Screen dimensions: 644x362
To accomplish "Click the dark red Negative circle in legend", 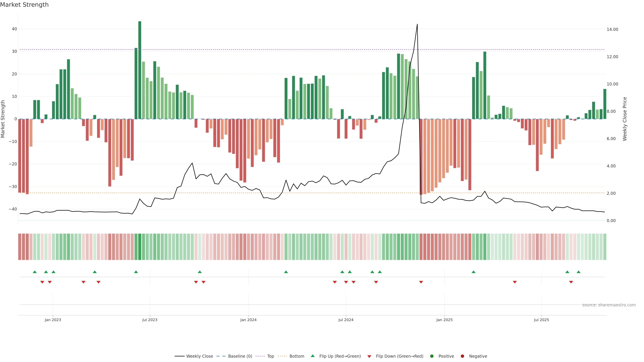I will (462, 356).
